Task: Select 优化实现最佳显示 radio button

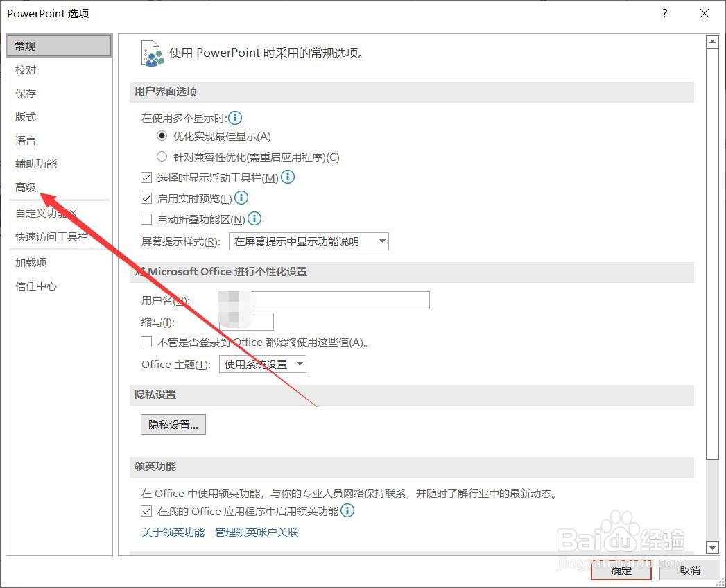Action: coord(162,136)
